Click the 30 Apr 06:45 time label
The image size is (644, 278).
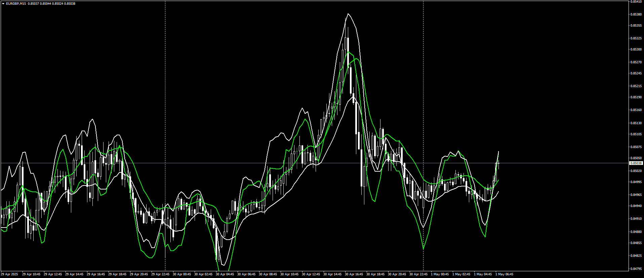click(246, 274)
